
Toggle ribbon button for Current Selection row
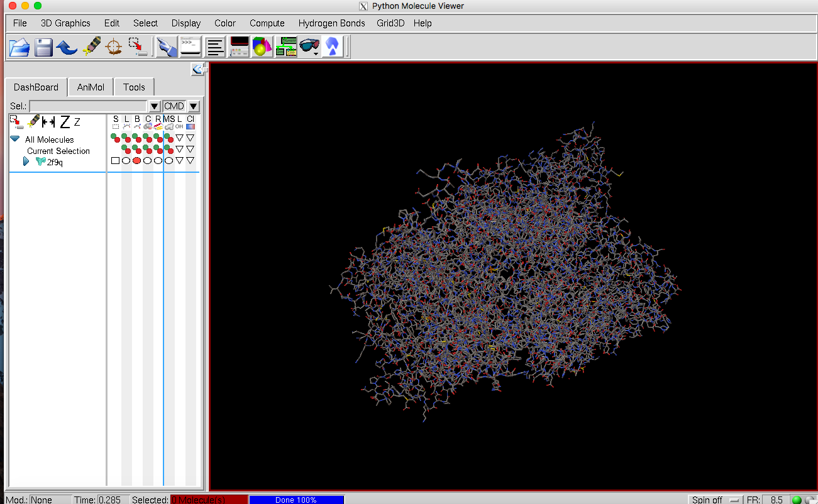pyautogui.click(x=158, y=150)
